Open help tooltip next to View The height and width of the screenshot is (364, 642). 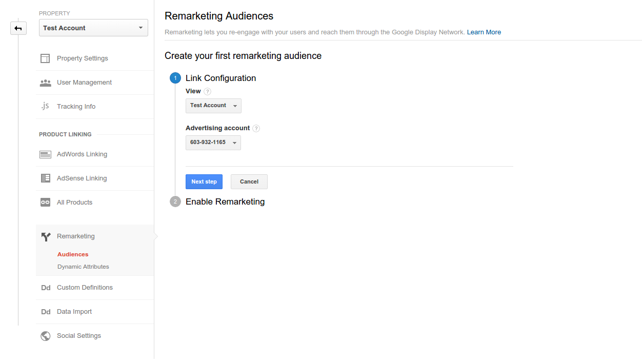click(x=207, y=92)
